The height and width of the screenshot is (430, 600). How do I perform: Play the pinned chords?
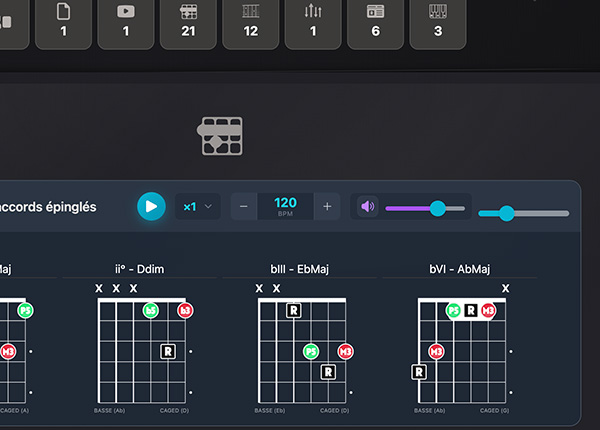pos(151,206)
